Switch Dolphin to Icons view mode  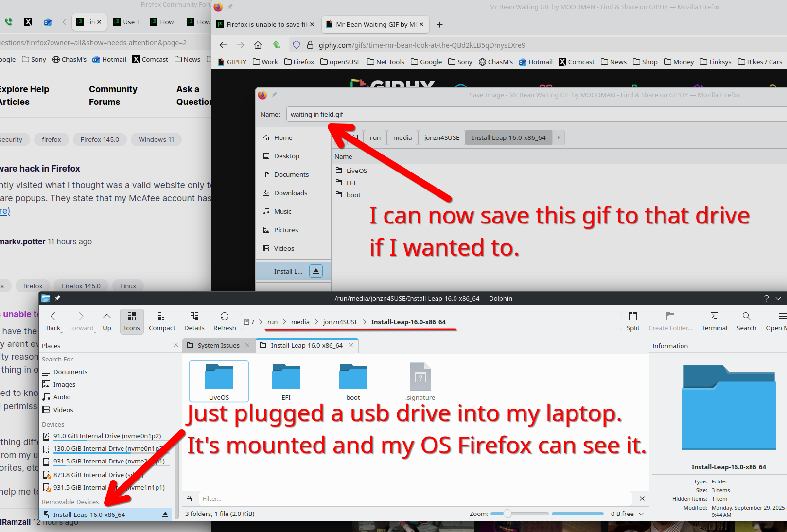coord(132,322)
